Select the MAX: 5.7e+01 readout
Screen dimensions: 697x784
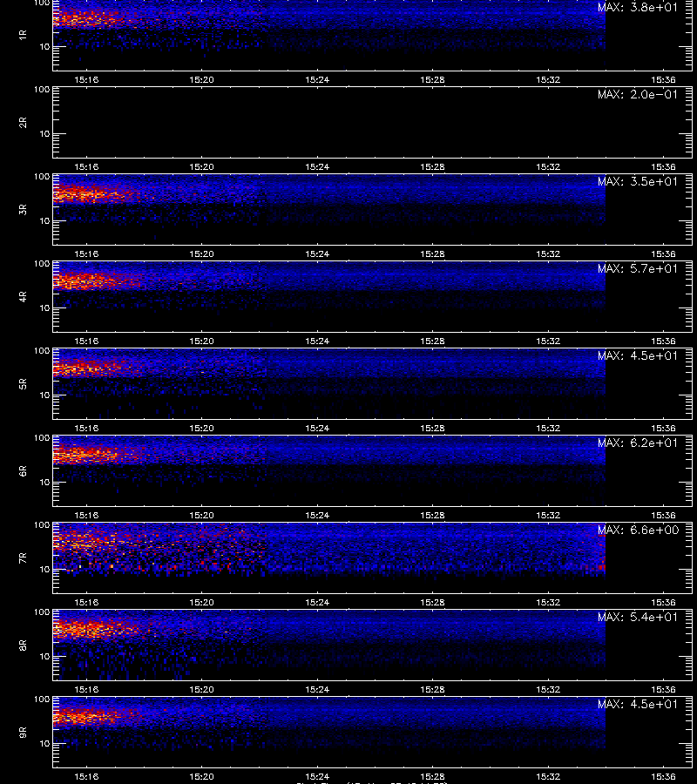point(638,268)
